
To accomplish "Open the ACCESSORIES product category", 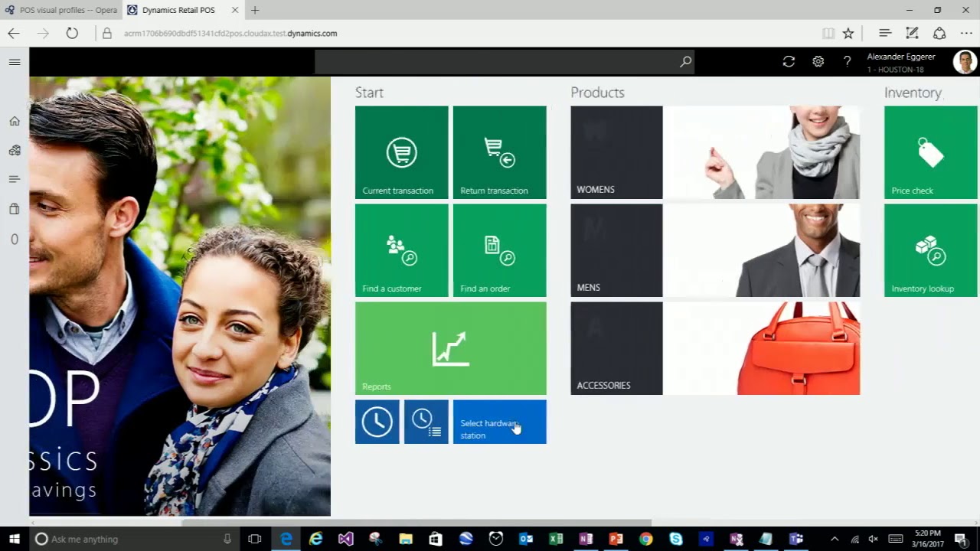I will click(715, 348).
